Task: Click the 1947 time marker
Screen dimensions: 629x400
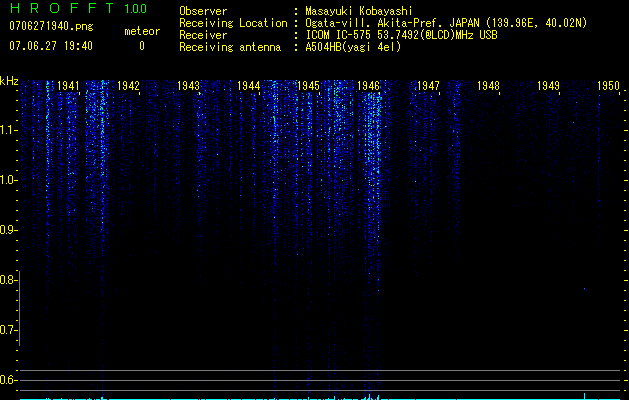Action: [x=428, y=86]
